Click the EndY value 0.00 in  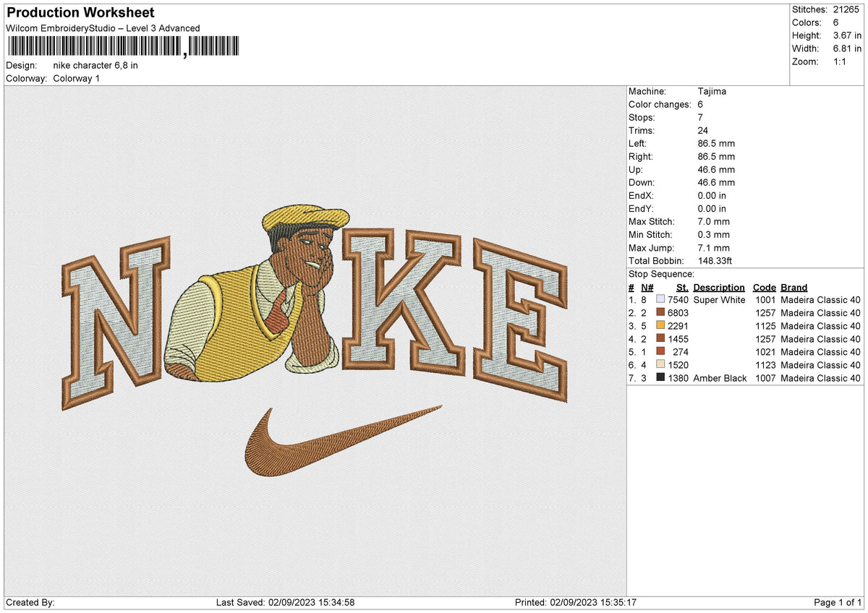pyautogui.click(x=712, y=208)
